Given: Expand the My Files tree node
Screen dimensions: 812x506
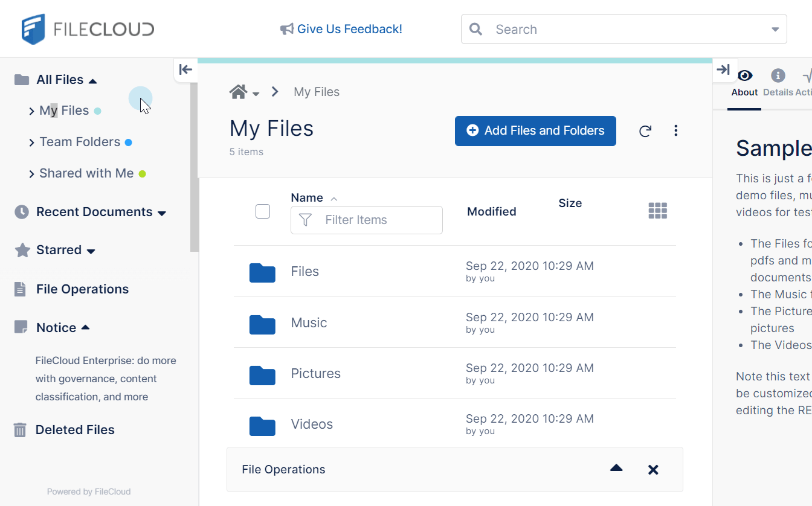Looking at the screenshot, I should coord(31,111).
